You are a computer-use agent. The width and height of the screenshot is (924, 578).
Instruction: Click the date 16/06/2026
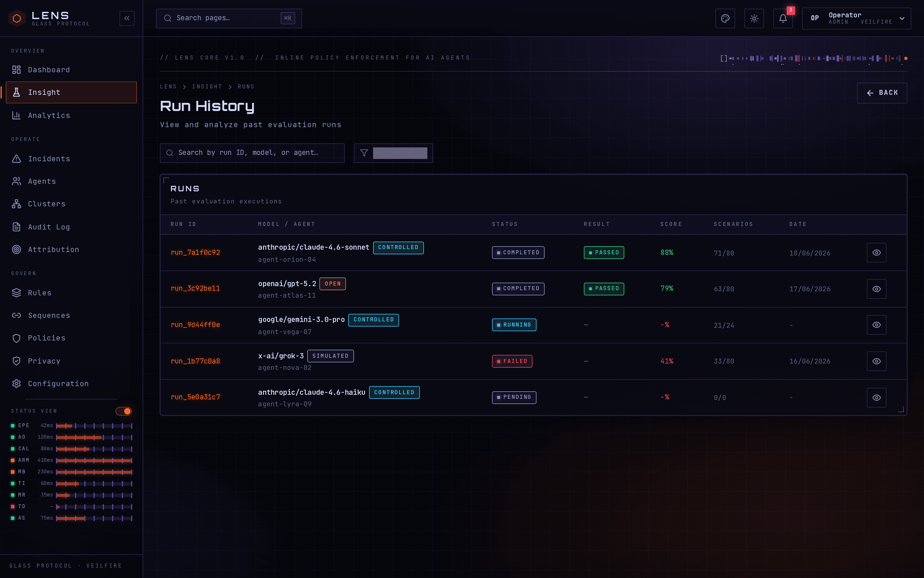coord(810,361)
